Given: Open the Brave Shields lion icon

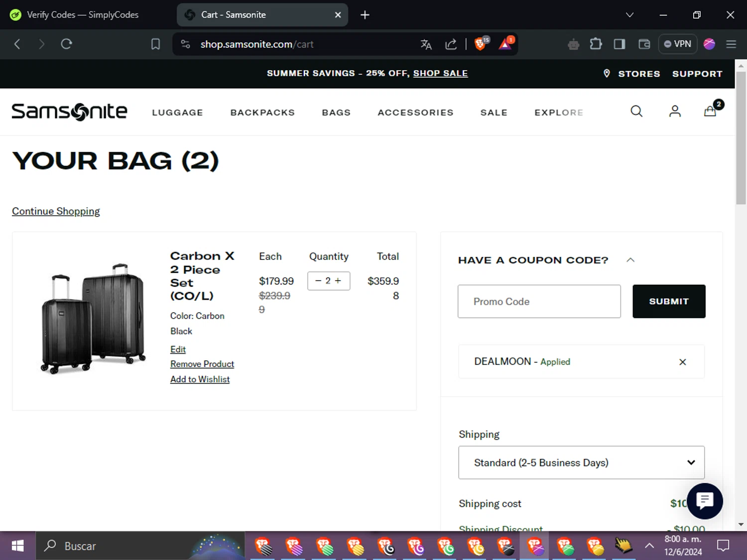Looking at the screenshot, I should 481,44.
